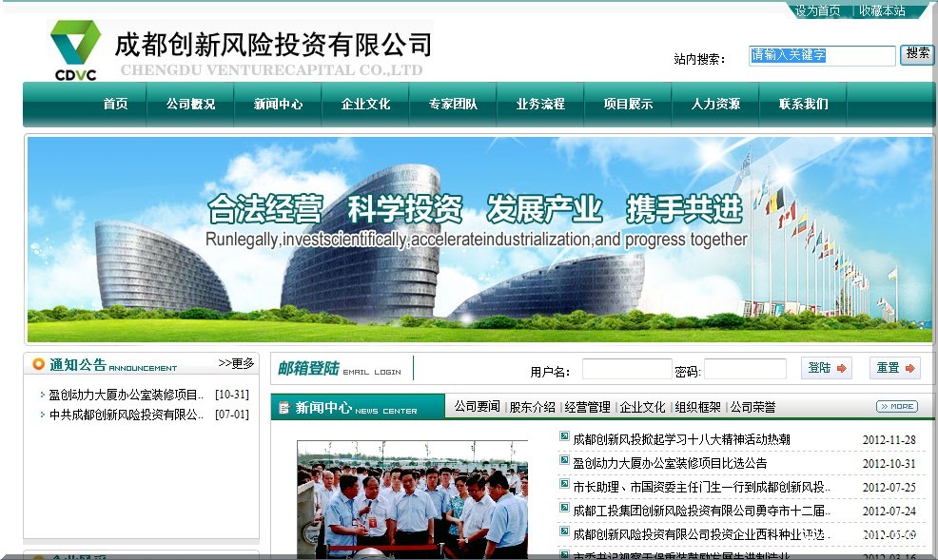
Task: Click bullet icon beside 市长助理 news item
Action: coord(563,484)
